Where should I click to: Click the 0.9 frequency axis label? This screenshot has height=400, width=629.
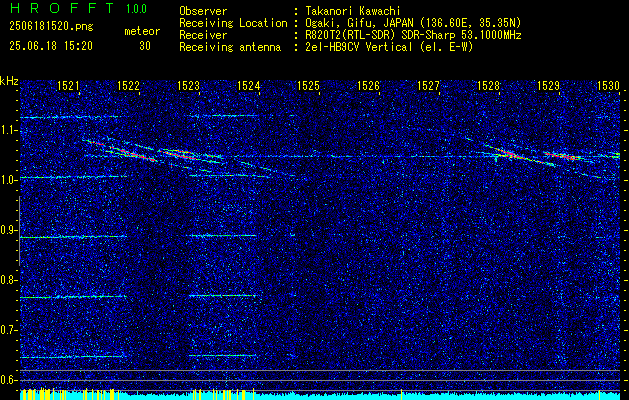(8, 230)
